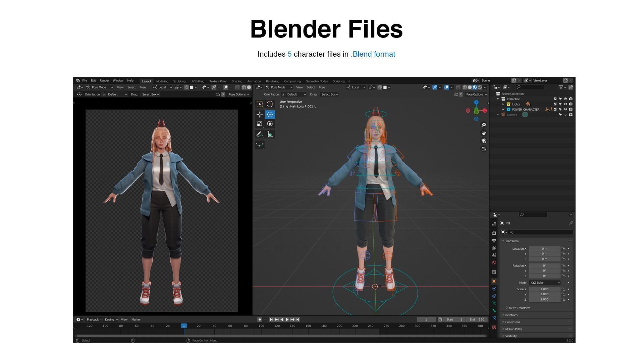Disable rendering of Camera object

571,115
